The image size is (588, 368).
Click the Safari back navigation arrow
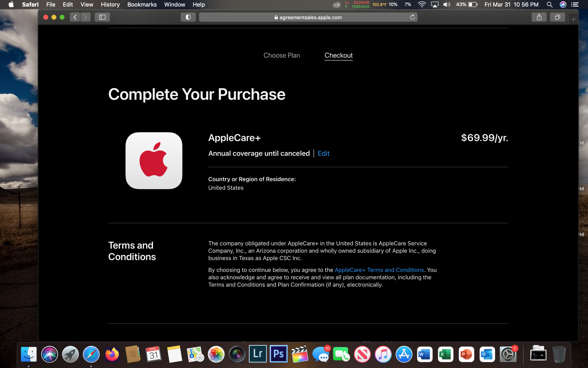point(75,17)
